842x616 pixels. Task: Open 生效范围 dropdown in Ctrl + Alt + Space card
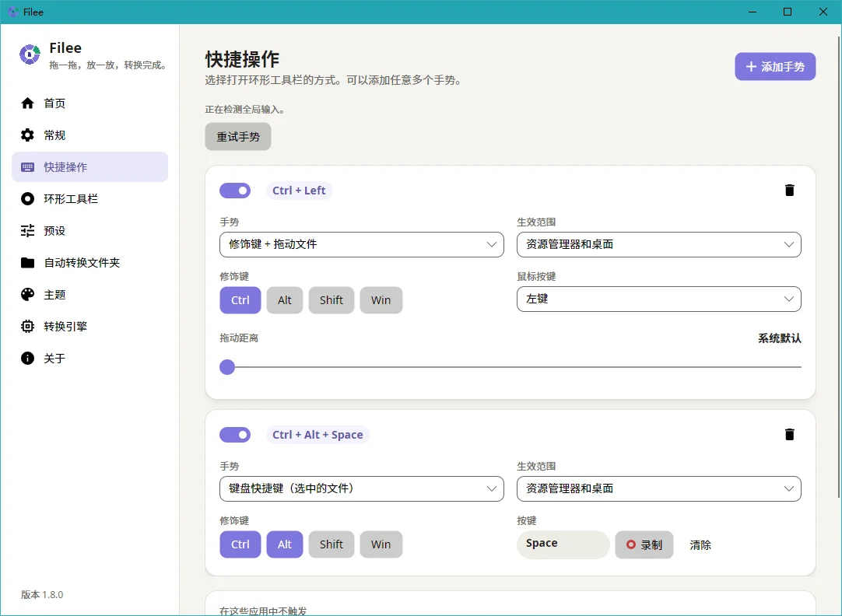tap(659, 488)
